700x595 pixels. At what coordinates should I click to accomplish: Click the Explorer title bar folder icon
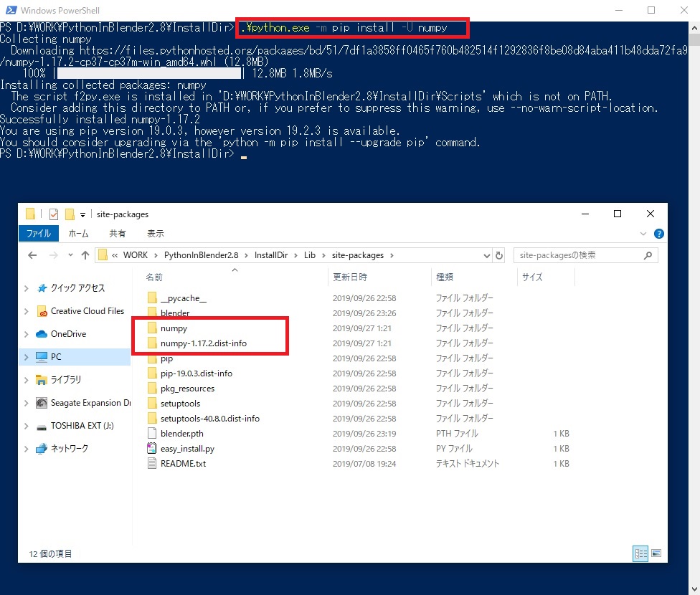[x=30, y=214]
